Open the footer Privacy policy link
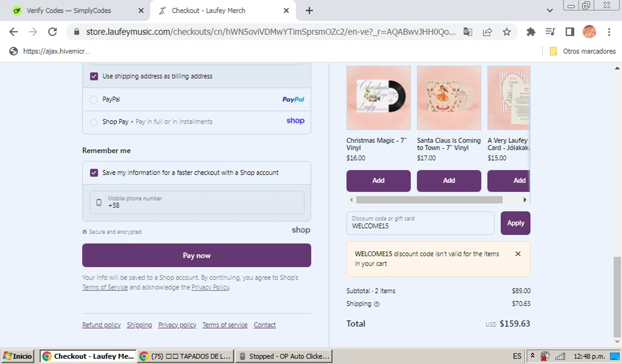622x364 pixels. (x=177, y=325)
